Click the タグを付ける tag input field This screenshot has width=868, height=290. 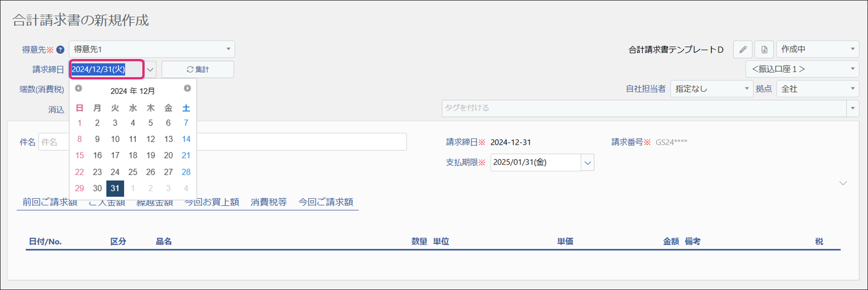click(644, 108)
